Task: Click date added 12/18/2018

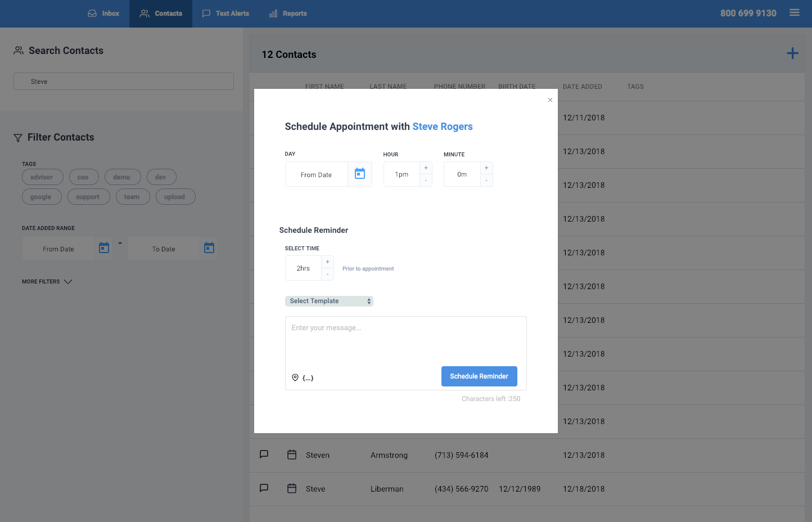Action: point(584,489)
